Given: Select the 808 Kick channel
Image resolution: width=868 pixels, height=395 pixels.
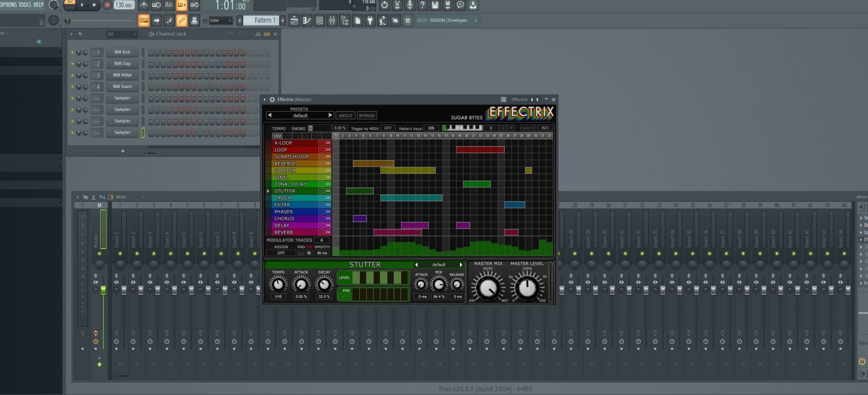Looking at the screenshot, I should point(122,52).
